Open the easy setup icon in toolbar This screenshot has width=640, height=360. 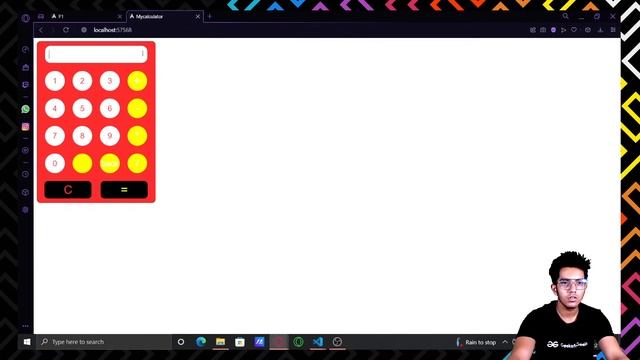click(613, 30)
